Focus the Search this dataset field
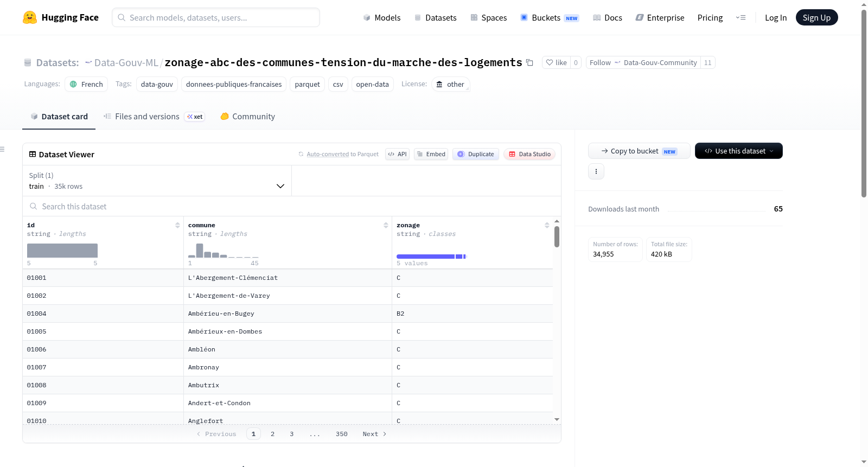Screen dimensions: 868x467 (x=292, y=206)
